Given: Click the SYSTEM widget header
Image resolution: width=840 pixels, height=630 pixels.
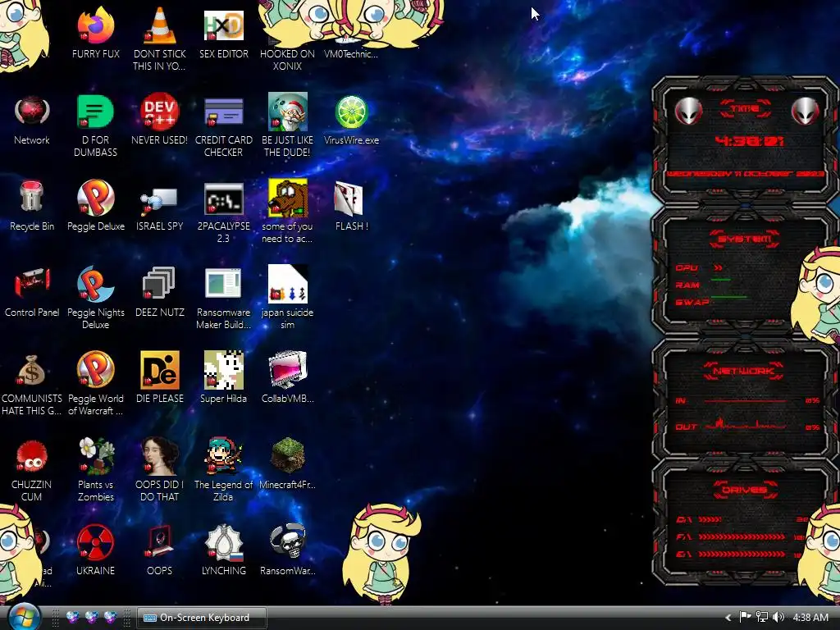Looking at the screenshot, I should pyautogui.click(x=745, y=239).
